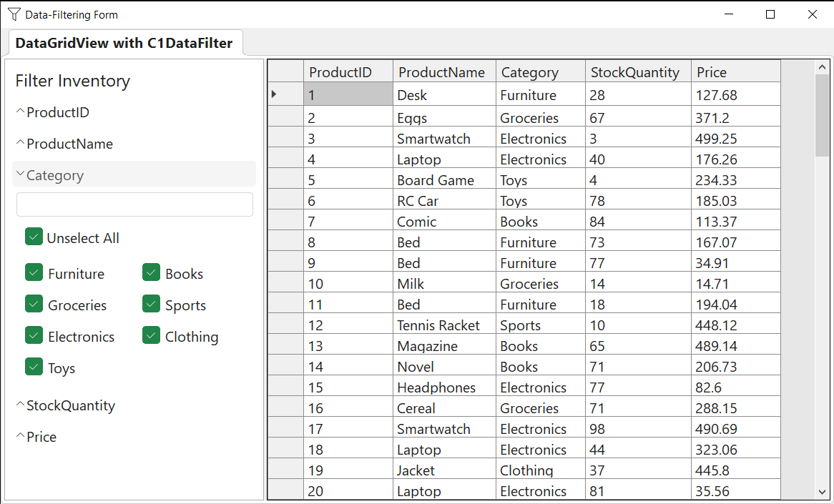Click the price cell 445.8
834x504 pixels.
point(736,468)
